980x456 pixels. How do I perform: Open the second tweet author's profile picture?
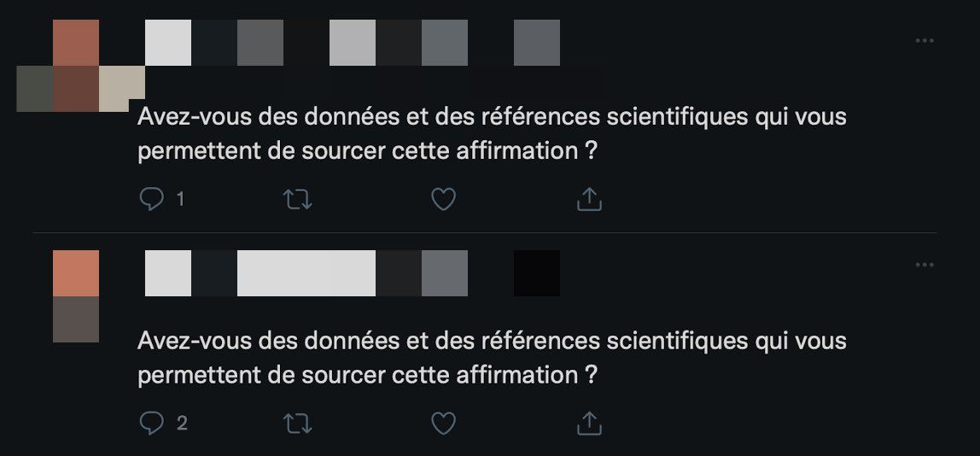(x=76, y=295)
